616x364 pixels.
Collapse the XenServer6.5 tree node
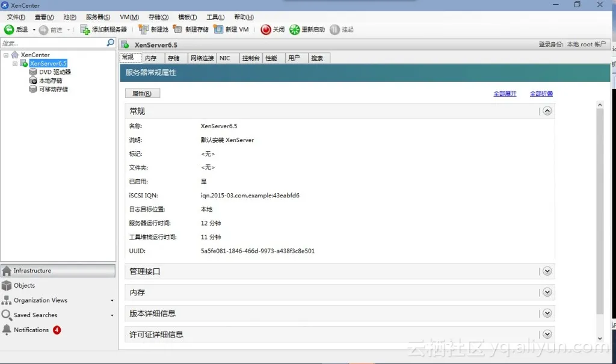pyautogui.click(x=15, y=64)
